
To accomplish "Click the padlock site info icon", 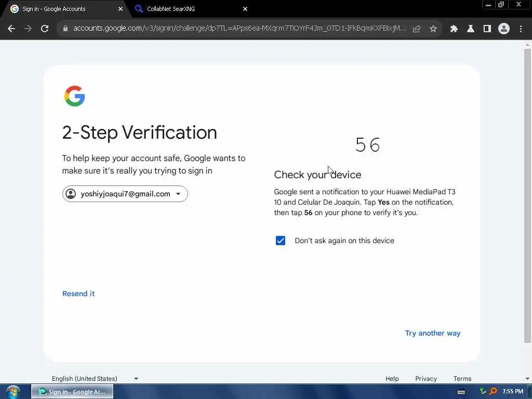I will coord(65,29).
